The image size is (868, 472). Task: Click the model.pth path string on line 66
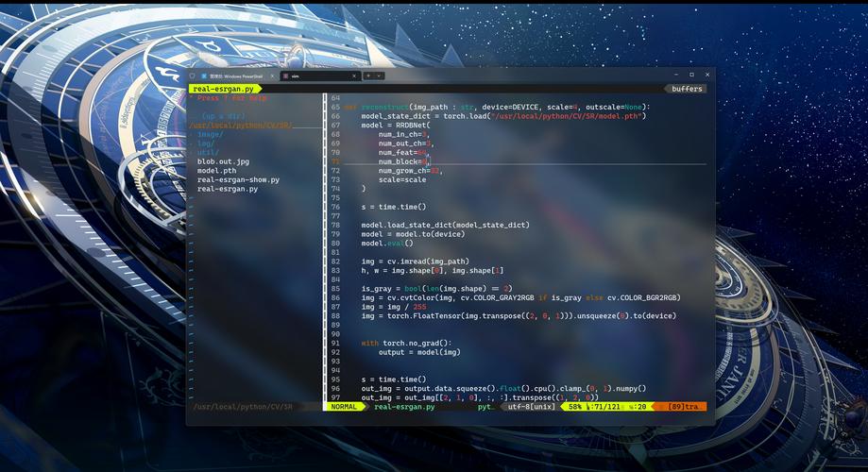pyautogui.click(x=568, y=116)
